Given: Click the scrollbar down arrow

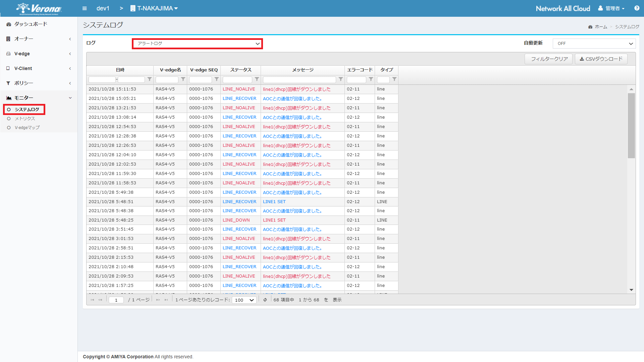Looking at the screenshot, I should (631, 290).
